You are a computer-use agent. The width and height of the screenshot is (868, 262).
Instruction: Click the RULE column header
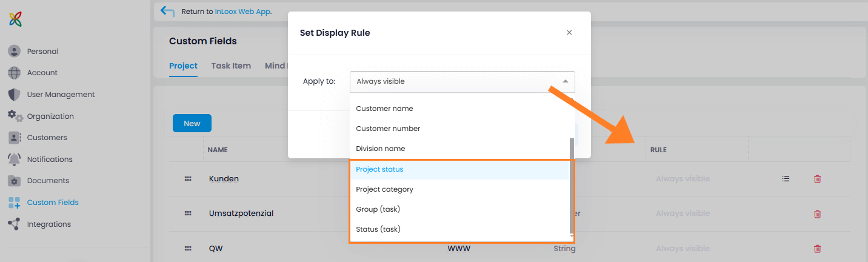658,149
